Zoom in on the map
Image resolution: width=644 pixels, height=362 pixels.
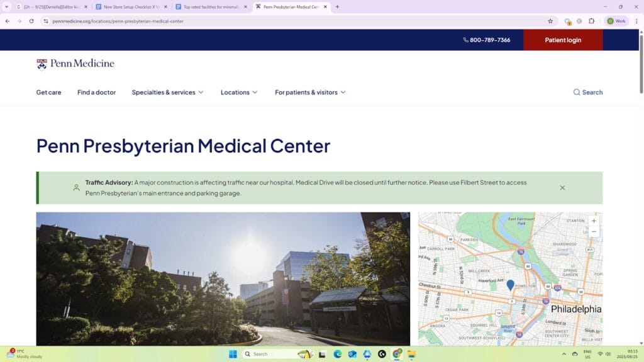594,221
